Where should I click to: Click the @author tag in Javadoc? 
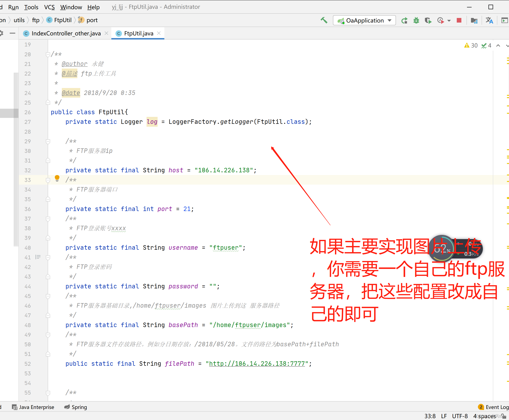tap(74, 64)
